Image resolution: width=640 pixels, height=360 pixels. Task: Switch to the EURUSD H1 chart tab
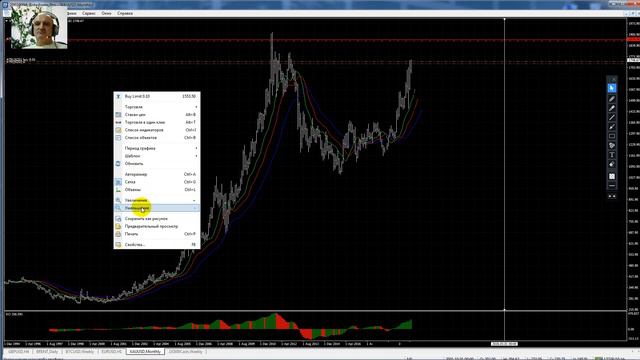tap(111, 351)
